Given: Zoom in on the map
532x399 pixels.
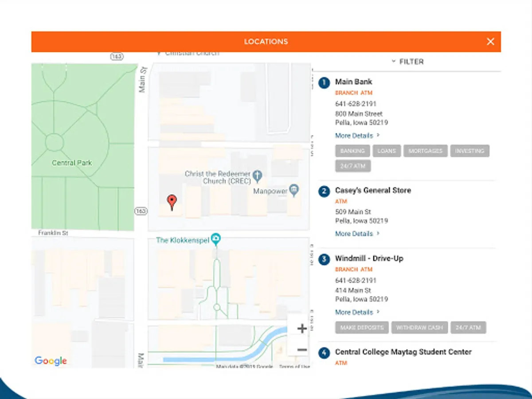Looking at the screenshot, I should (x=302, y=329).
